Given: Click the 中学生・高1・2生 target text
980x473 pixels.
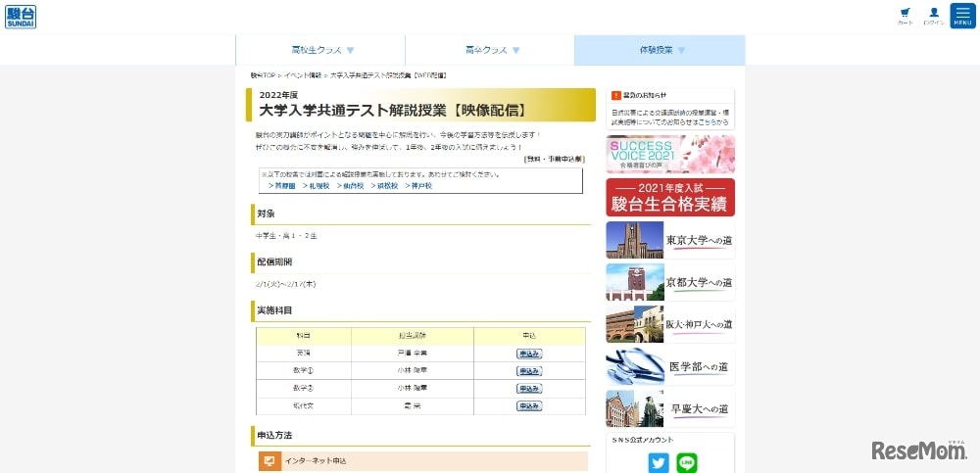Looking at the screenshot, I should click(x=286, y=236).
